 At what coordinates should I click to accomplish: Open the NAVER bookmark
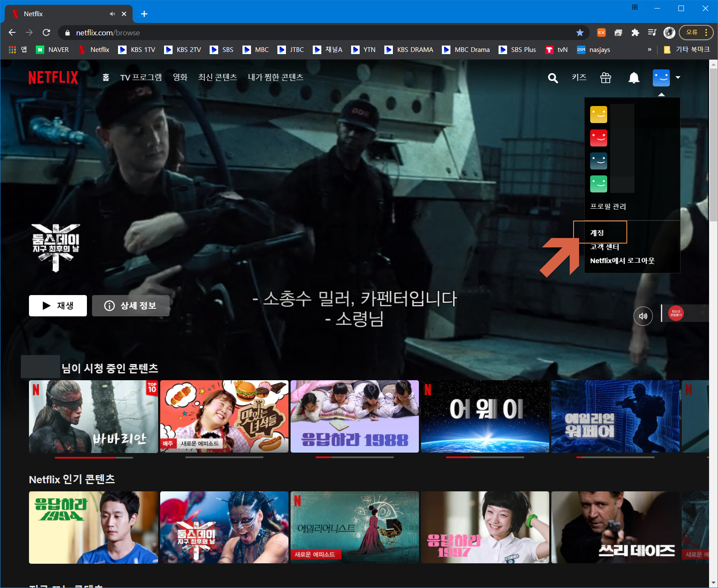click(x=53, y=50)
